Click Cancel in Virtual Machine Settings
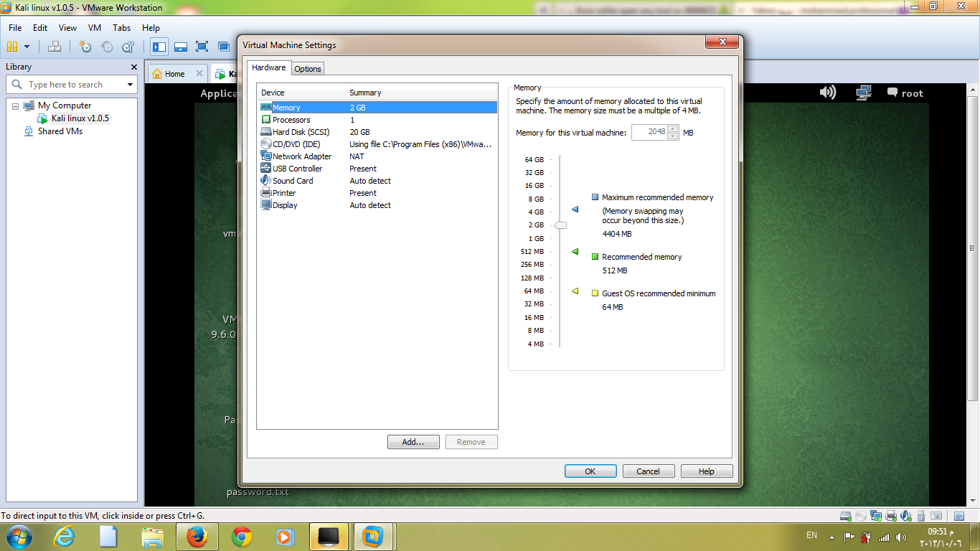Screen dimensions: 980x551 (x=649, y=471)
